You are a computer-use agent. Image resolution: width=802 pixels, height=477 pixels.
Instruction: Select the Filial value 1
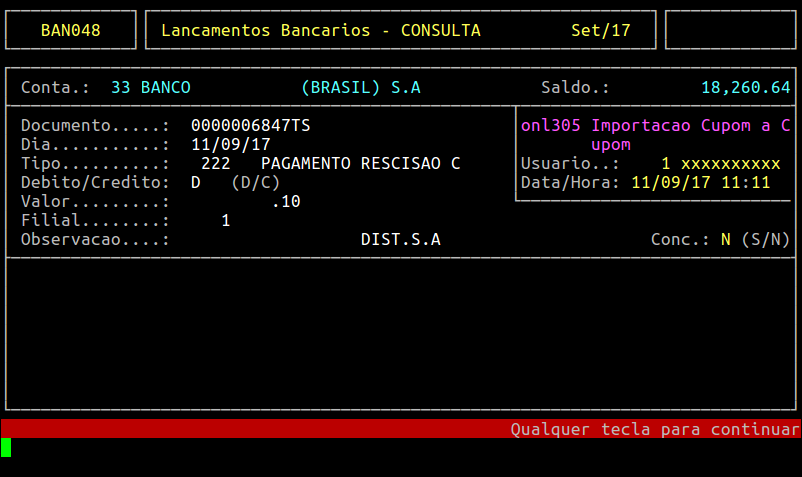(x=226, y=220)
